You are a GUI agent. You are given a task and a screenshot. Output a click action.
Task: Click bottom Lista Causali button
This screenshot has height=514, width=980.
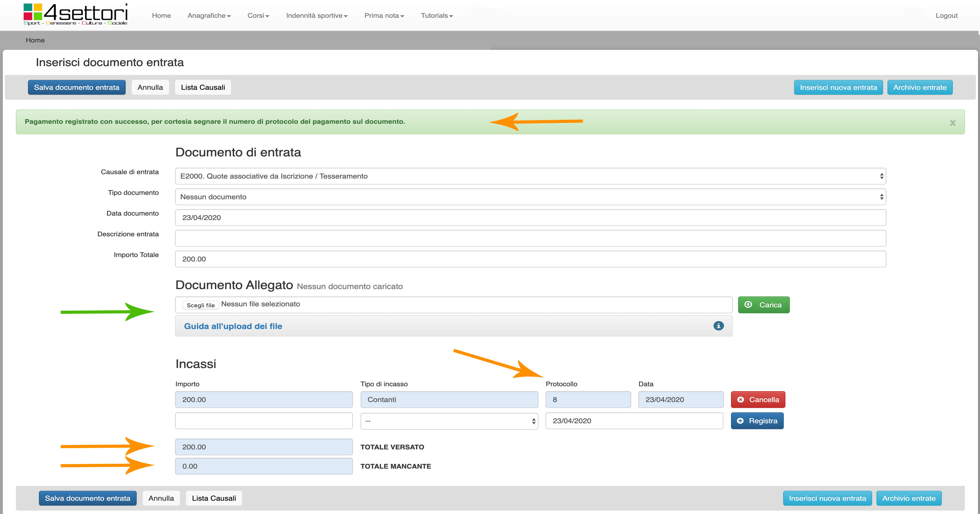tap(214, 498)
